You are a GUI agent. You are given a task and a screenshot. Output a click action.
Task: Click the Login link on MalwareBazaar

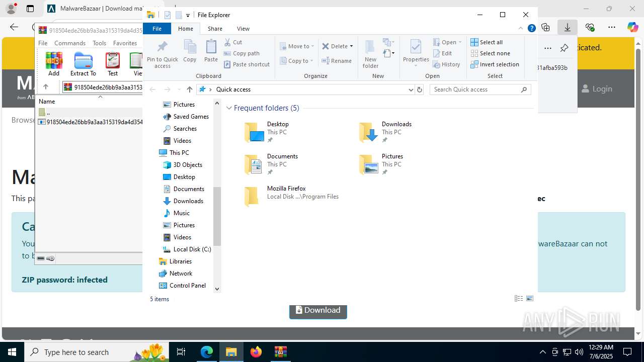click(597, 89)
